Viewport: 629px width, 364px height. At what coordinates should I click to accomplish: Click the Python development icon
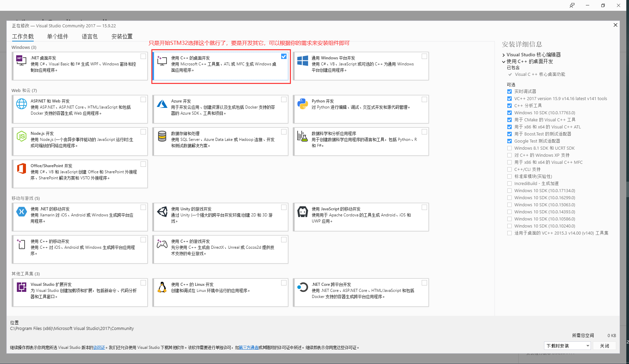click(x=302, y=103)
